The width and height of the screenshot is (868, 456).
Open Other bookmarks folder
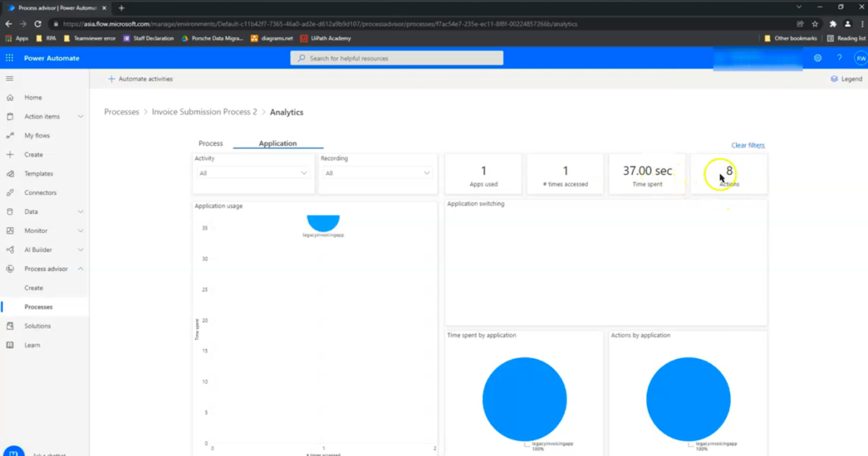791,38
